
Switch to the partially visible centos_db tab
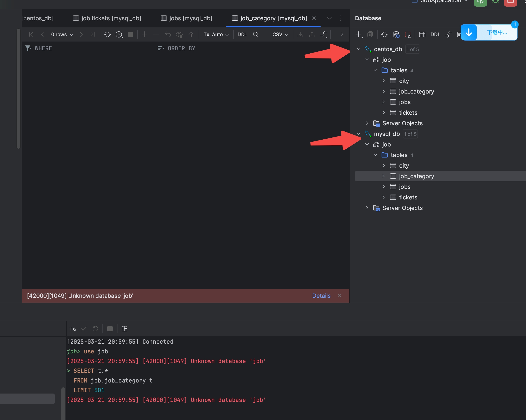[x=38, y=18]
